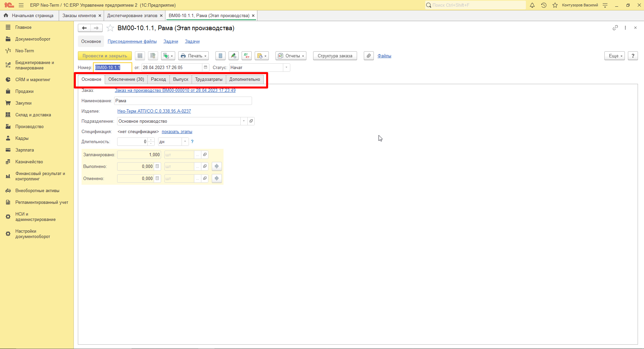Open the notifications bell icon
This screenshot has width=644, height=349.
(532, 5)
